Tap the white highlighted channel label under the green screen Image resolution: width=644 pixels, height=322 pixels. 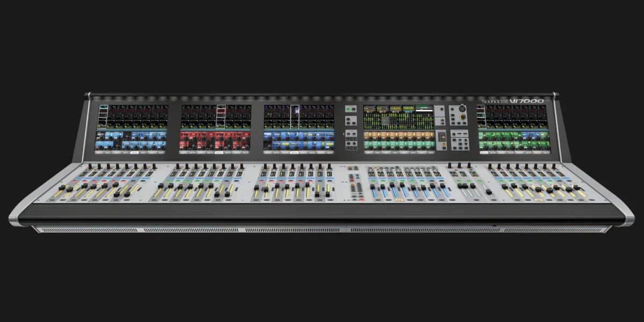(484, 152)
